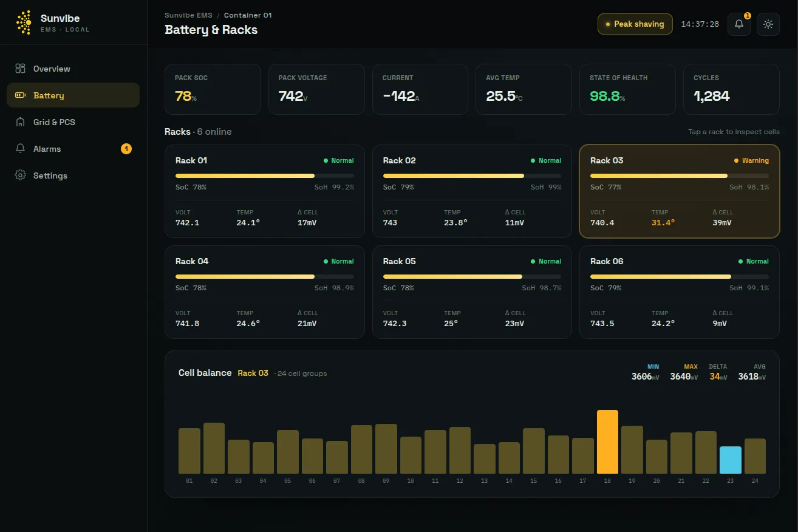Click the Grid & PCS icon
The height and width of the screenshot is (532, 798).
click(20, 122)
